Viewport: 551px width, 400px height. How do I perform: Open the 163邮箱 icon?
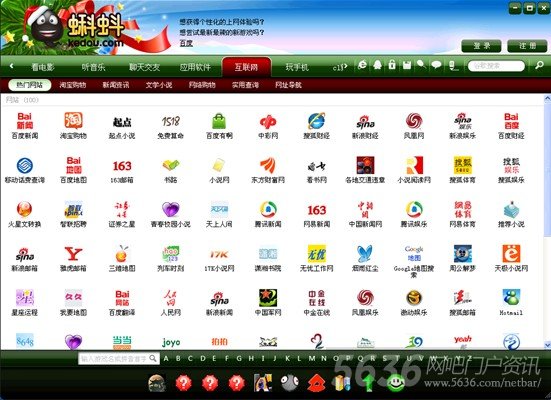click(x=122, y=166)
